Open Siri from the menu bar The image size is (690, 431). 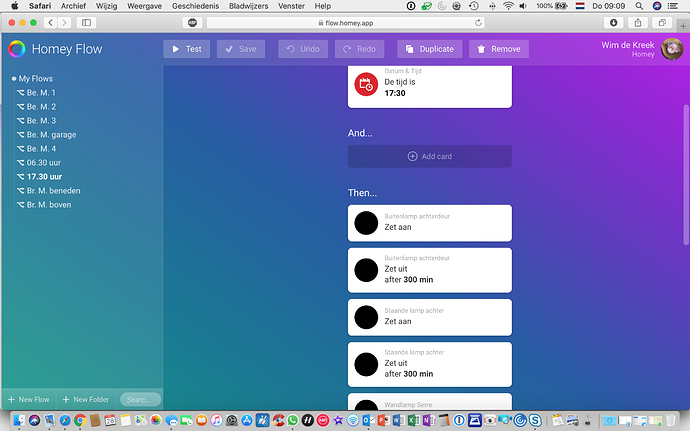coord(657,6)
